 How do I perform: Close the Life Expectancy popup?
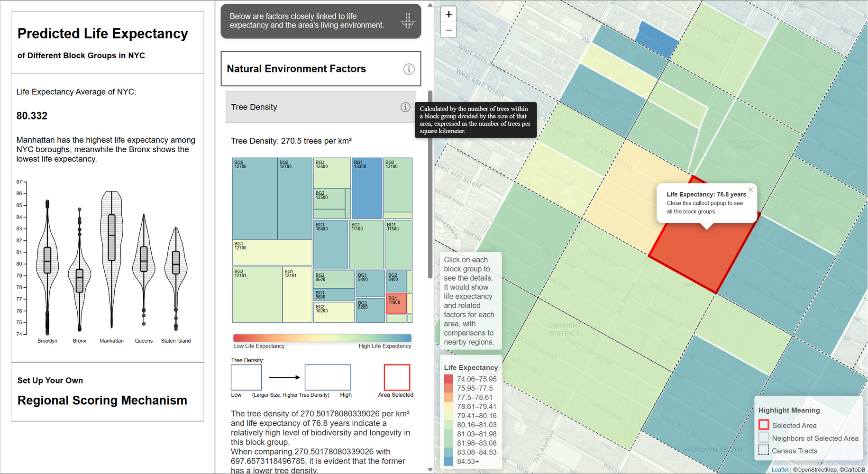tap(750, 190)
